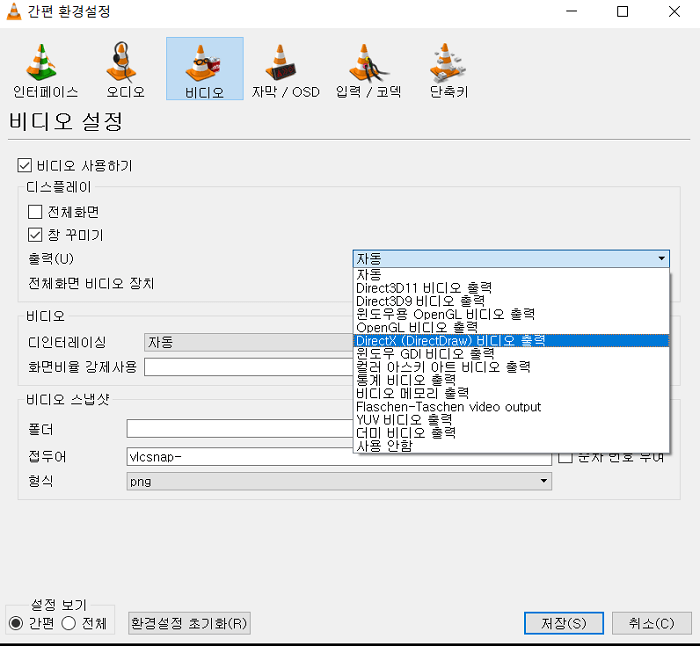Open the 입력 / 코덱 settings category

(x=368, y=69)
